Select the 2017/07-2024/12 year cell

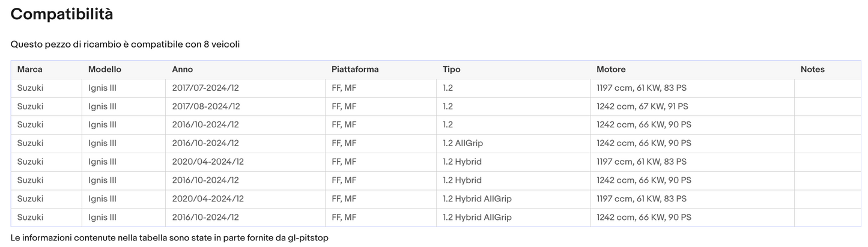pyautogui.click(x=205, y=88)
